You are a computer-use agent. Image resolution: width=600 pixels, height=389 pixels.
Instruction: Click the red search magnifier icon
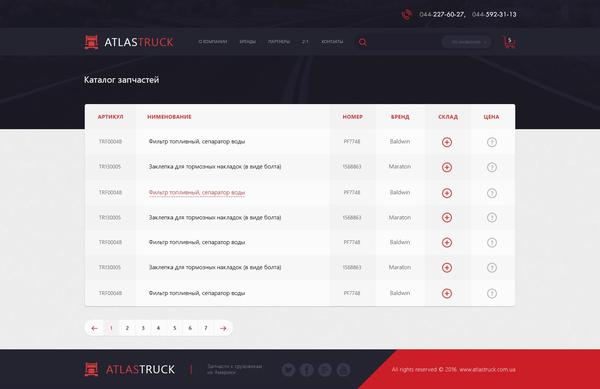363,42
